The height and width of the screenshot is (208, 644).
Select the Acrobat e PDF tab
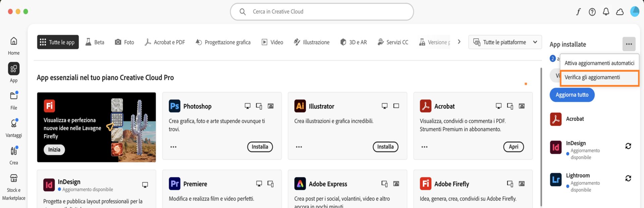(x=165, y=42)
